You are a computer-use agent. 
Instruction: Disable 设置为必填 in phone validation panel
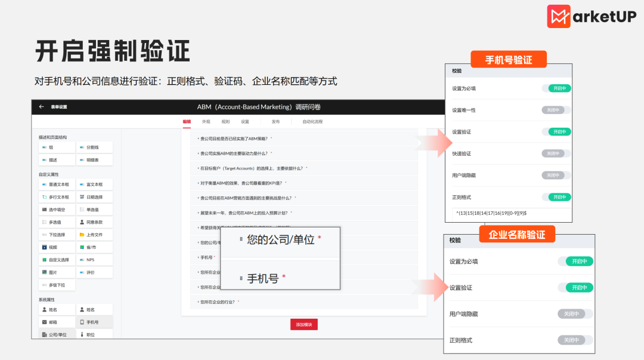pyautogui.click(x=556, y=88)
